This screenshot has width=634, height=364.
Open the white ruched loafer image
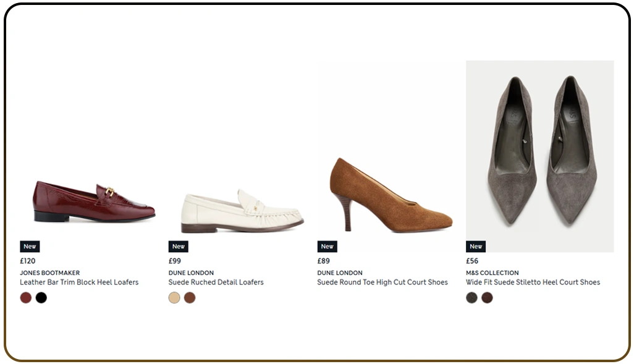242,210
